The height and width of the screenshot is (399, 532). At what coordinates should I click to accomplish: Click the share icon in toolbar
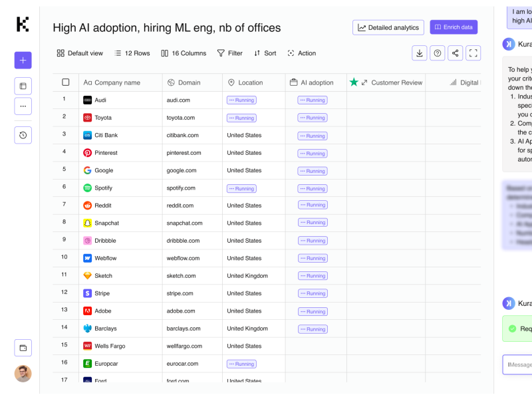(x=455, y=53)
